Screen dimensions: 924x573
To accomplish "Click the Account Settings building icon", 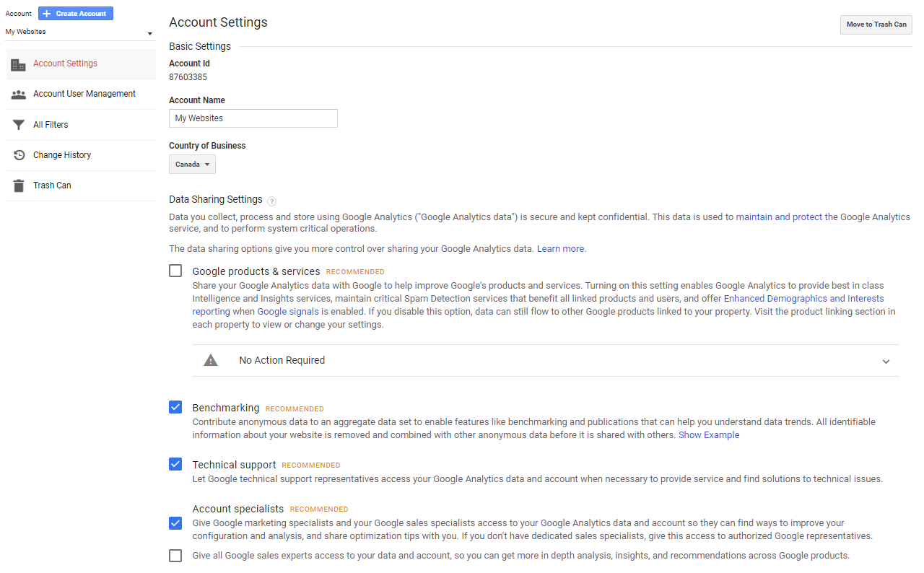I will click(x=19, y=64).
